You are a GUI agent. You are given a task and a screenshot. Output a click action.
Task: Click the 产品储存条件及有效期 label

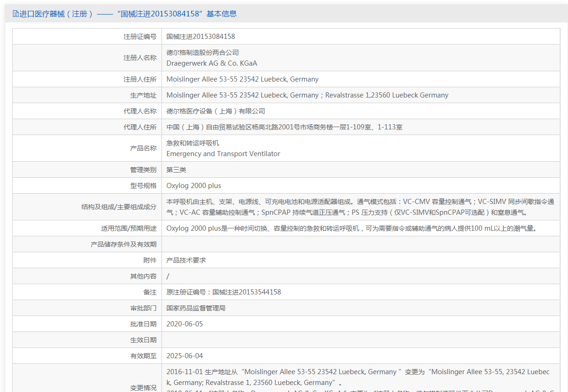coord(124,244)
